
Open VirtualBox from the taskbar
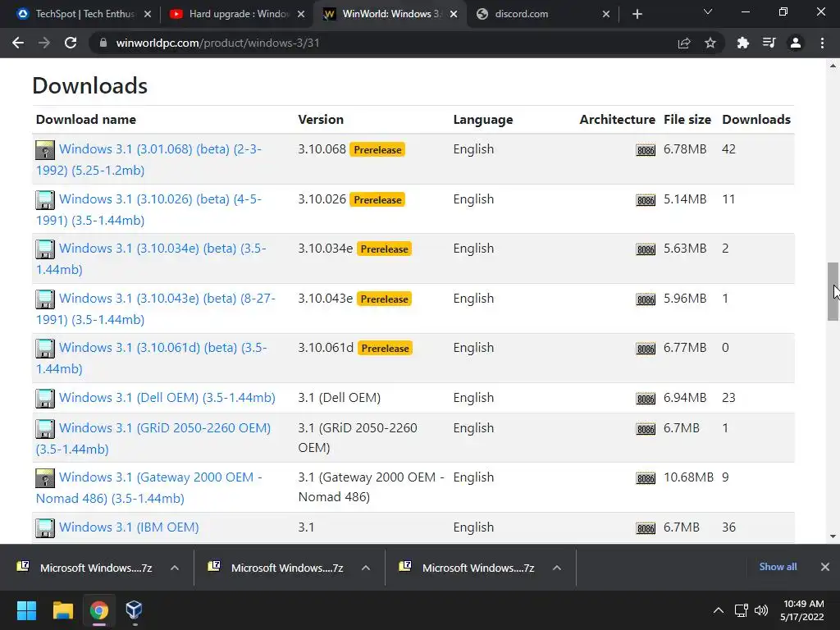[134, 610]
